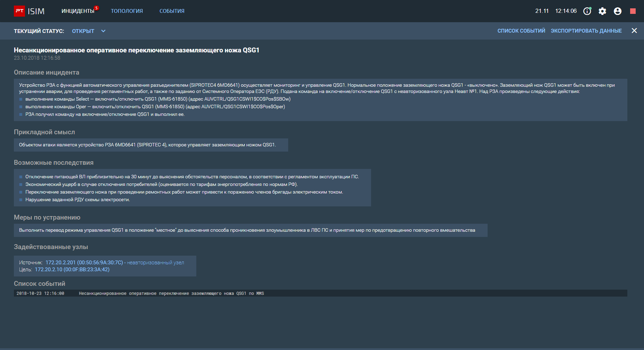Click the ТЕКУЩИЙ СТАТУС label
This screenshot has width=644, height=350.
(x=39, y=31)
